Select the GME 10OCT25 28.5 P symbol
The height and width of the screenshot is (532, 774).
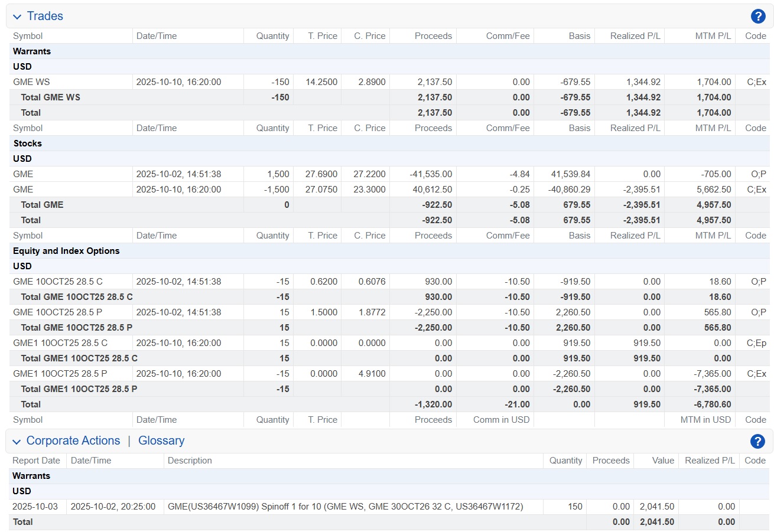tap(57, 312)
